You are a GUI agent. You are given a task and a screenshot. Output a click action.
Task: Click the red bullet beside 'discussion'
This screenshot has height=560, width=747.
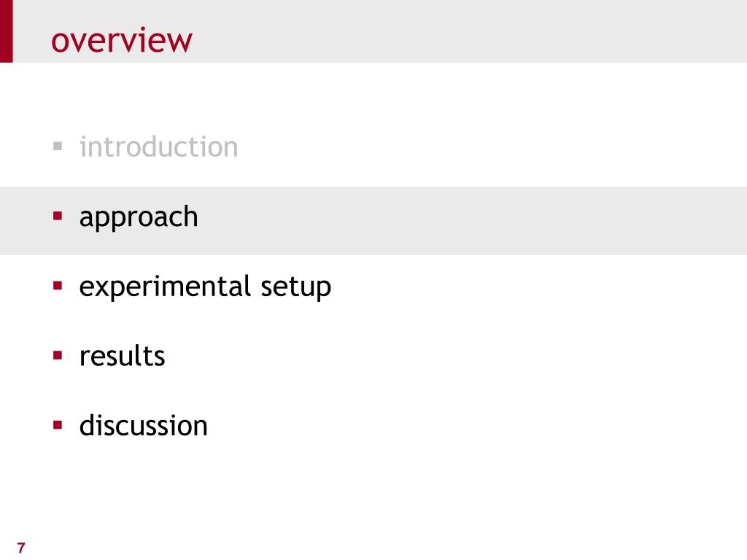point(58,425)
